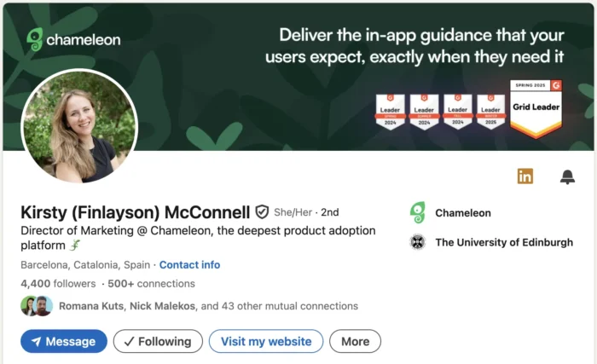Click the LinkedIn Premium gold badge icon
Viewport: 597px width, 364px height.
[525, 176]
